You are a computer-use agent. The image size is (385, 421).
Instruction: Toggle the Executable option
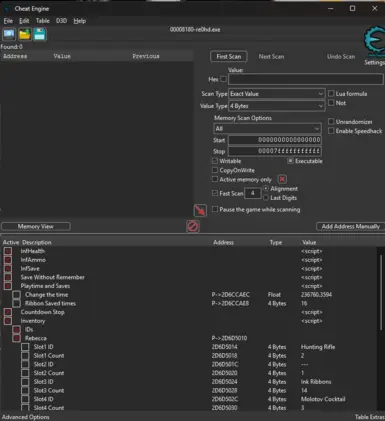290,161
